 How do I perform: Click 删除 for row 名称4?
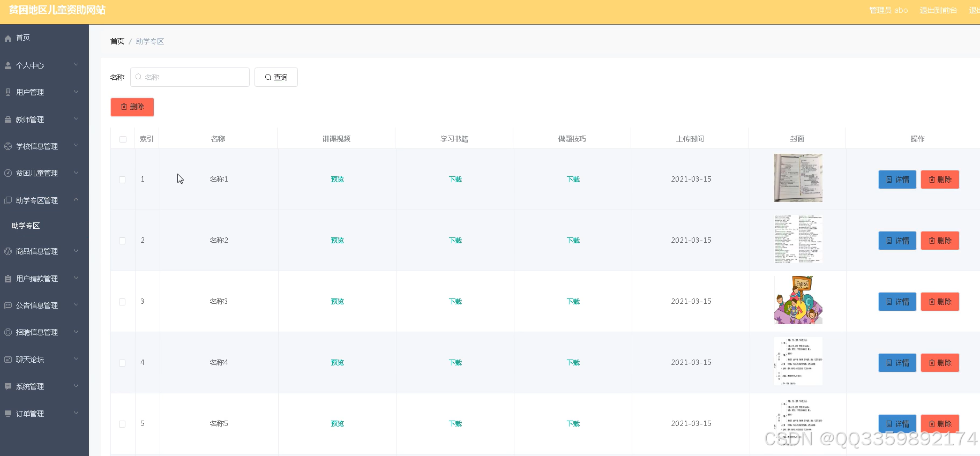click(940, 363)
